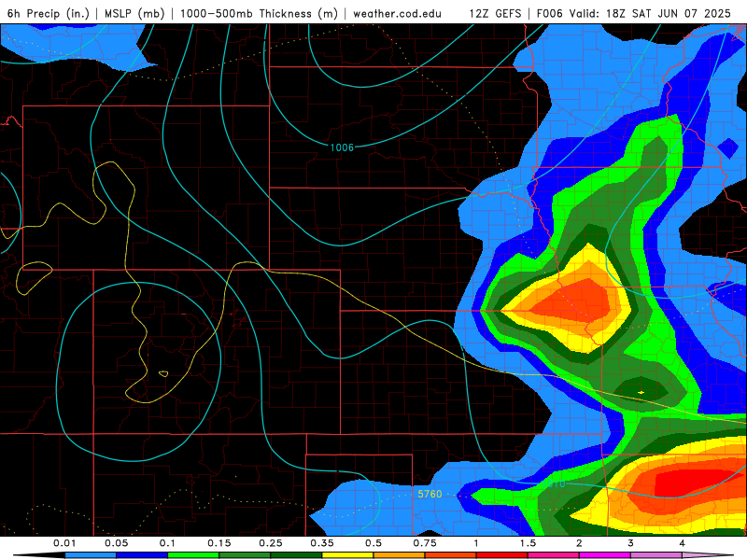
Task: Click the '0.5' legend value
Action: 373,543
